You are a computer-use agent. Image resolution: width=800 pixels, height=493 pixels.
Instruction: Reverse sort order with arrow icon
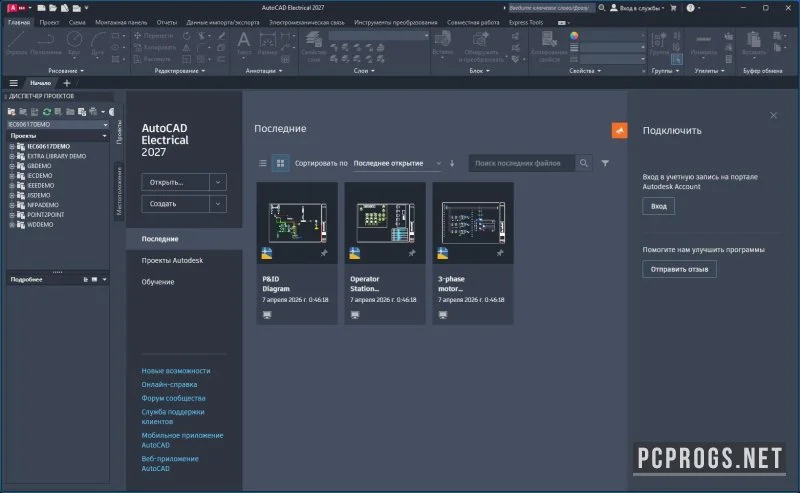coord(452,163)
